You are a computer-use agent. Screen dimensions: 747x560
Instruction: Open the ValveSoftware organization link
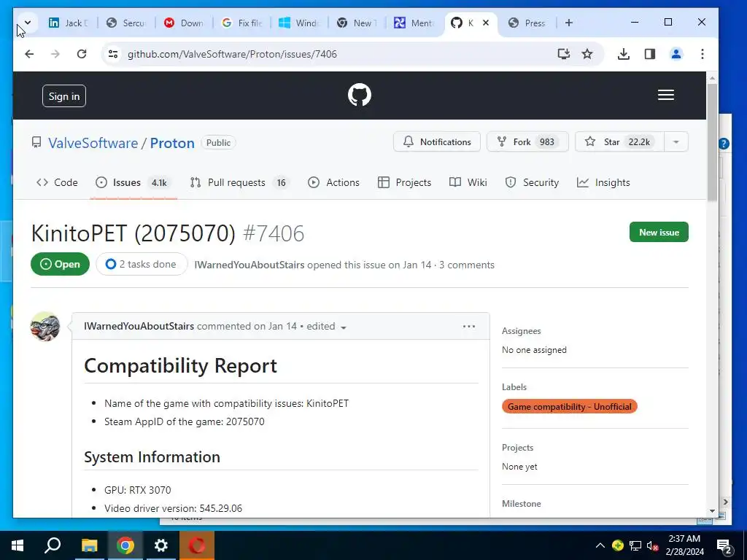click(x=93, y=143)
